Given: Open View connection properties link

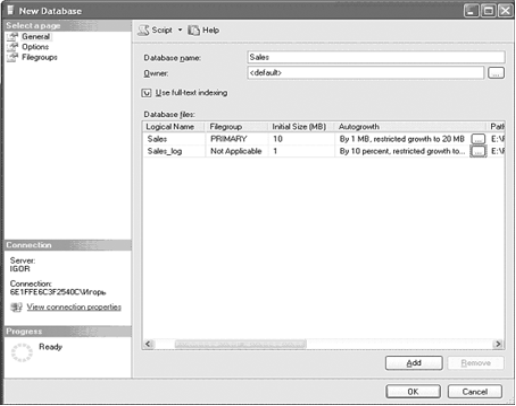Looking at the screenshot, I should click(x=74, y=307).
